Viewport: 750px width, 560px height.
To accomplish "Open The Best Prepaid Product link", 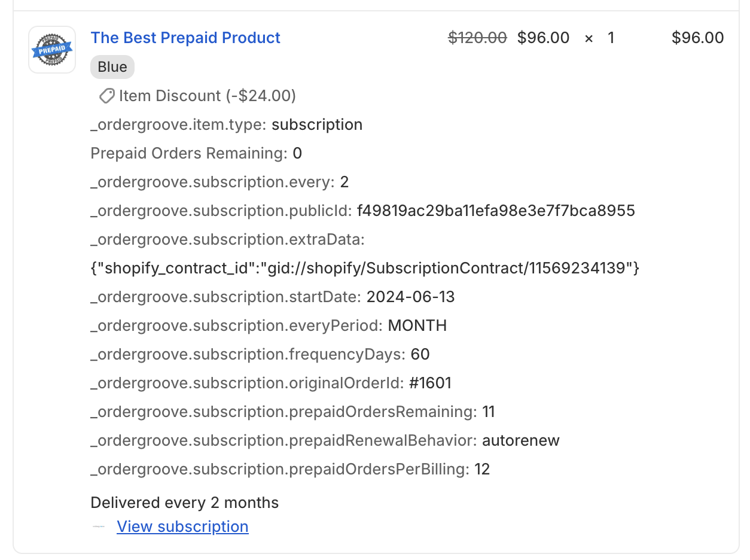I will (185, 38).
